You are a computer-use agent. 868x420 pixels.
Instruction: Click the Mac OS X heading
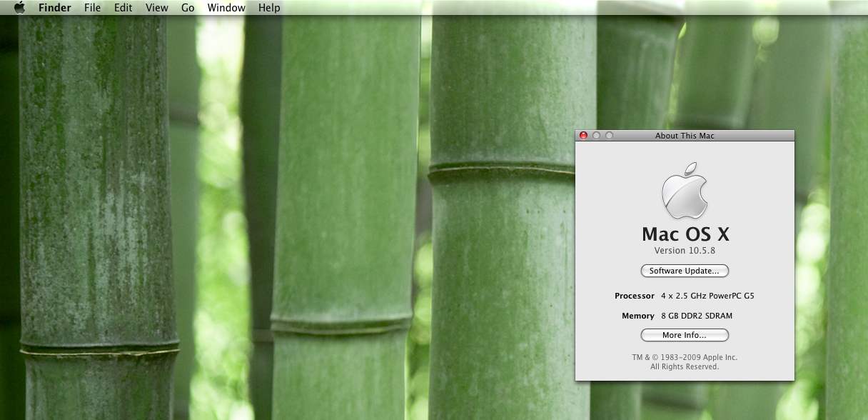point(685,234)
